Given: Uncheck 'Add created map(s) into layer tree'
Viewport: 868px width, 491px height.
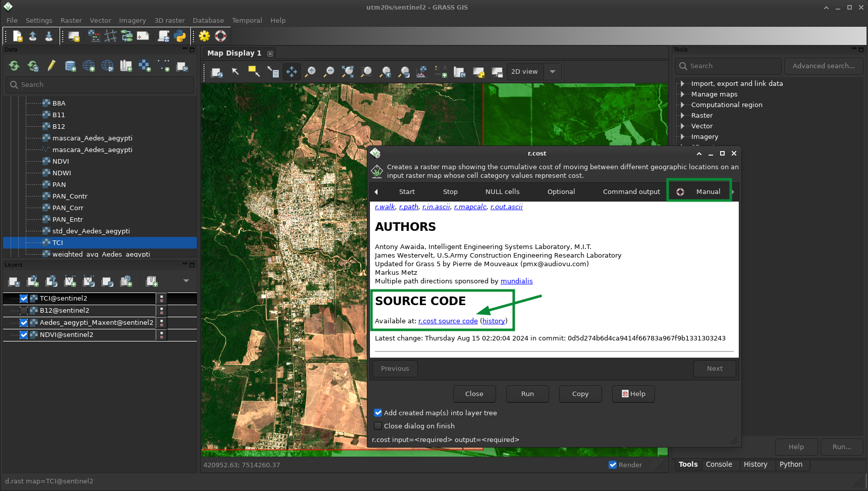Looking at the screenshot, I should click(378, 413).
